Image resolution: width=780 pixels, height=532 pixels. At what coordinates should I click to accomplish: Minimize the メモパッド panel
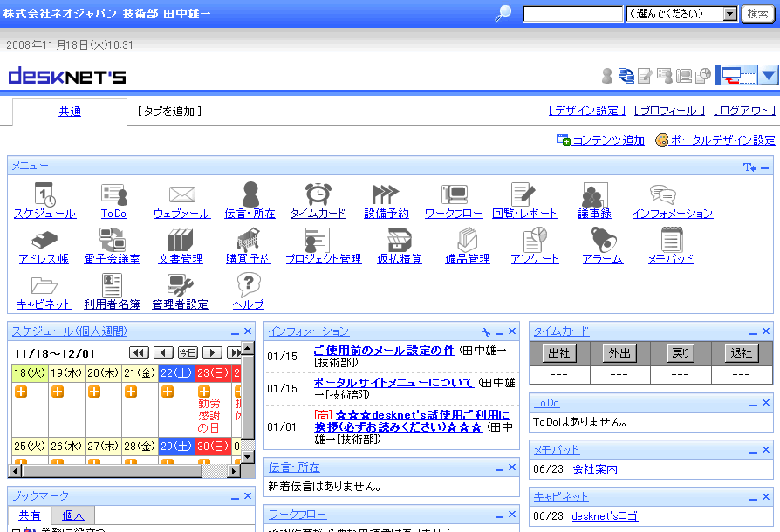[x=753, y=452]
